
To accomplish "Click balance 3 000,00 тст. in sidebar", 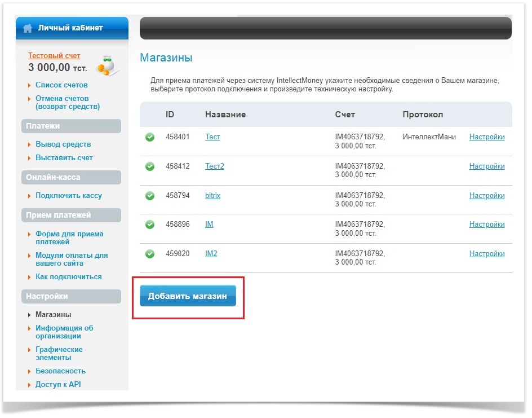I will [57, 68].
